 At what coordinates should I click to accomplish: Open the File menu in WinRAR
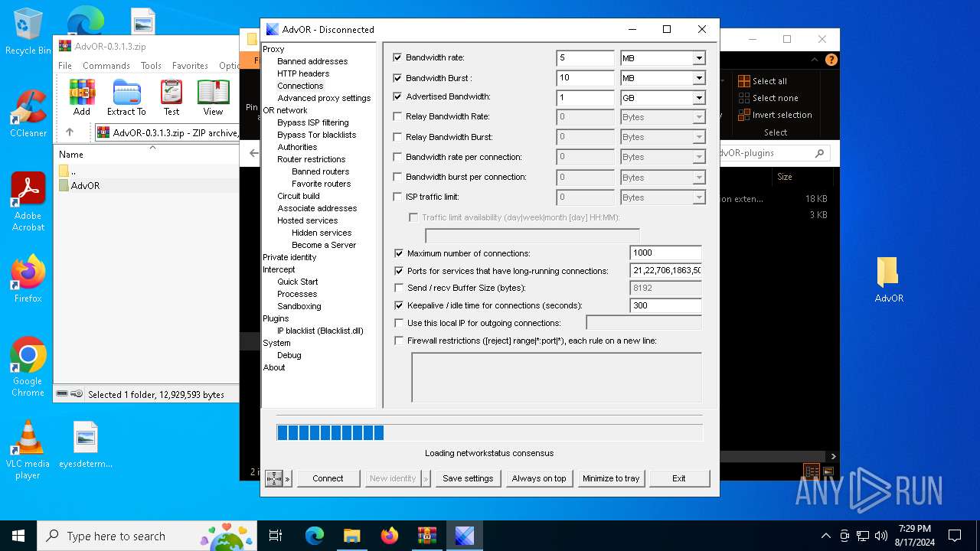coord(65,66)
